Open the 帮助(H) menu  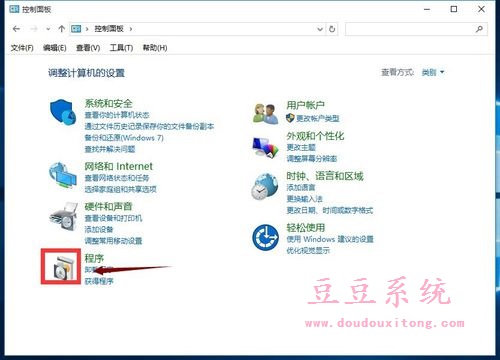click(155, 48)
